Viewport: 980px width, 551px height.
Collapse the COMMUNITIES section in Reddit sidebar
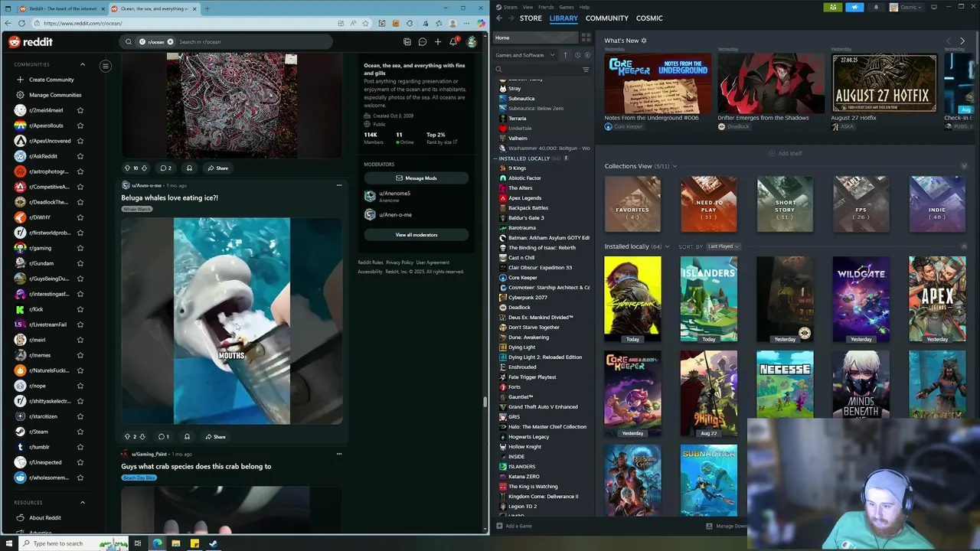pyautogui.click(x=83, y=64)
